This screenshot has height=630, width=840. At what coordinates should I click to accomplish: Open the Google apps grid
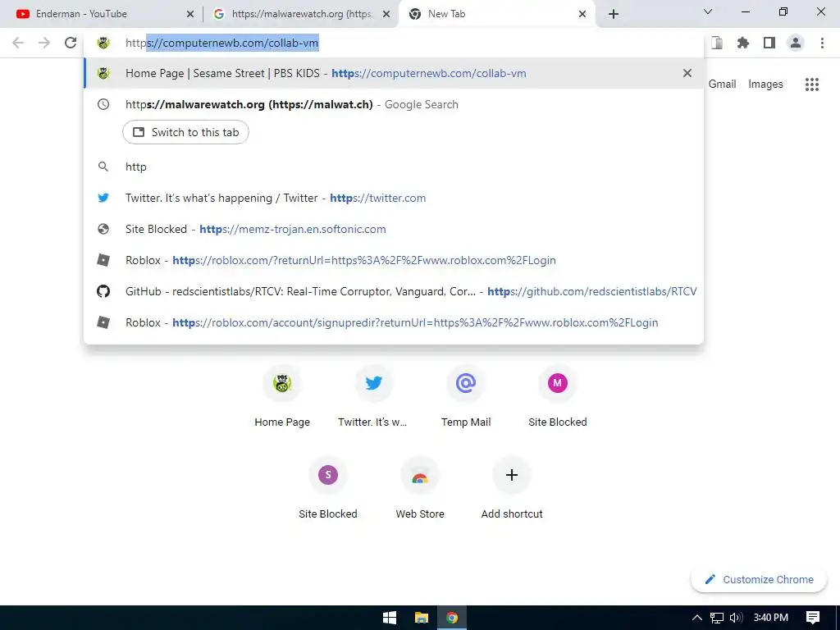click(x=812, y=84)
